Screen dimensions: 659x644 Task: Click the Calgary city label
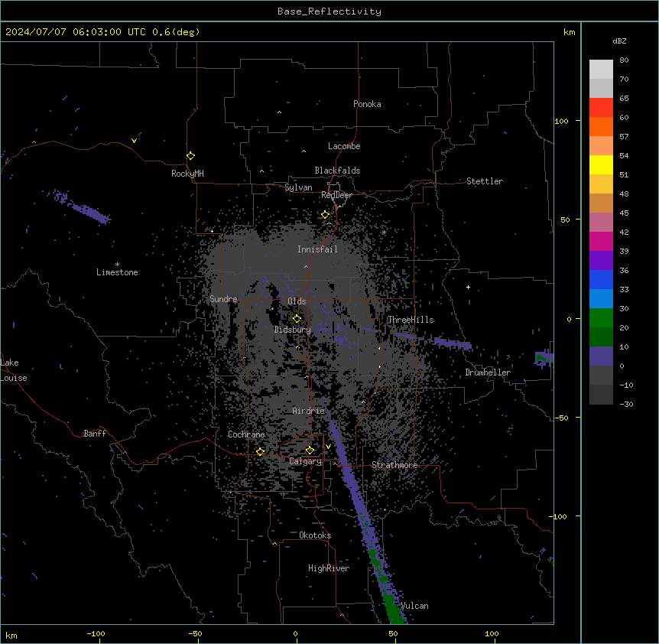click(305, 461)
